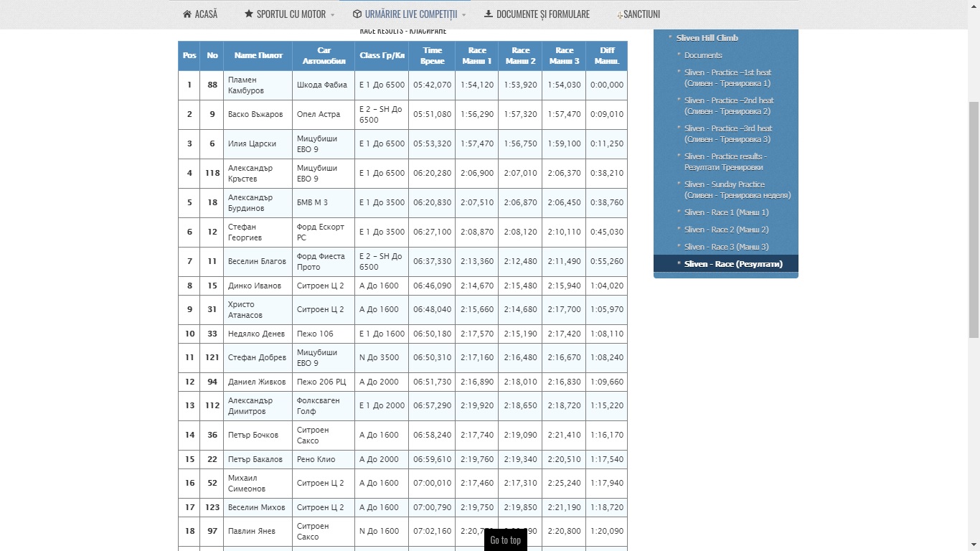The width and height of the screenshot is (980, 551).
Task: Open Sliven Race 1 (Манш 1) link
Action: coord(726,212)
